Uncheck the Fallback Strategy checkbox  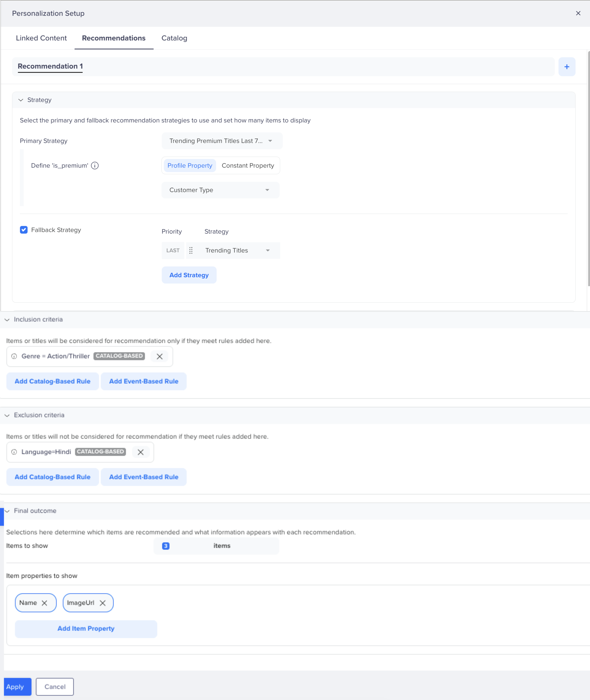pos(24,230)
